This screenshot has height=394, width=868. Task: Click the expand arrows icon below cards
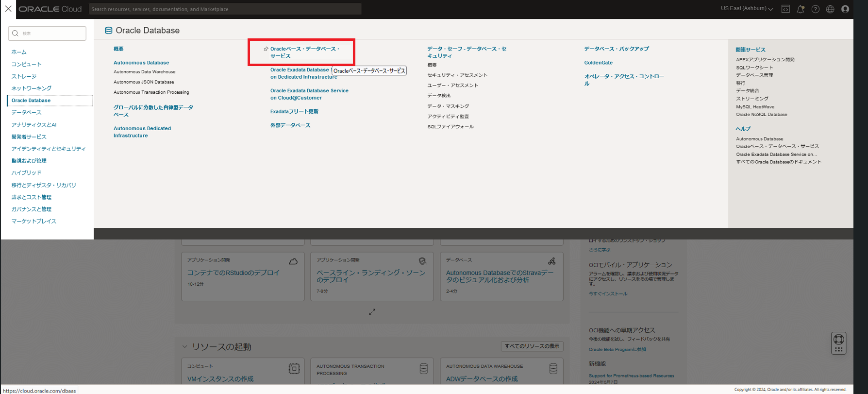coord(372,312)
